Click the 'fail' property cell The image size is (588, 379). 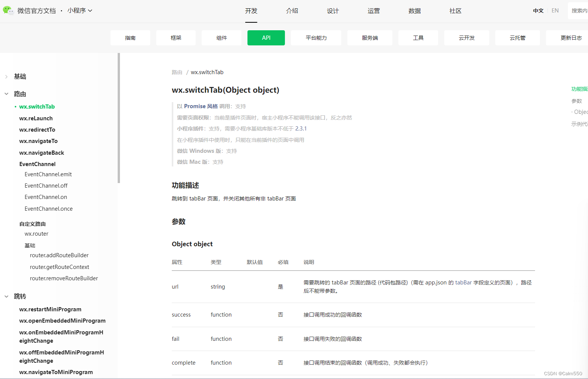tap(176, 339)
